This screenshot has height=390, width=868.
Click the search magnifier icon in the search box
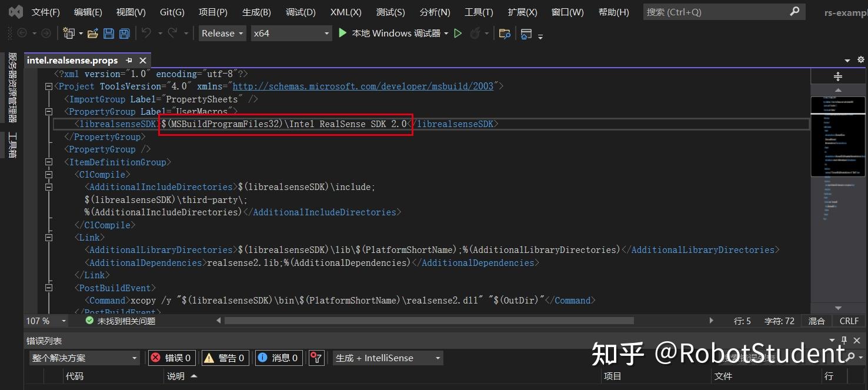coord(794,11)
